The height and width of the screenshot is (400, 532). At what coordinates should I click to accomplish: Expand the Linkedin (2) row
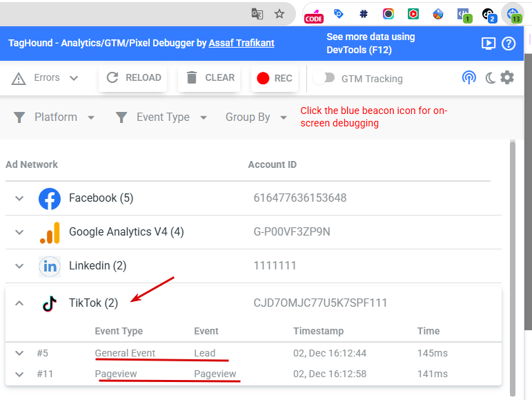19,266
